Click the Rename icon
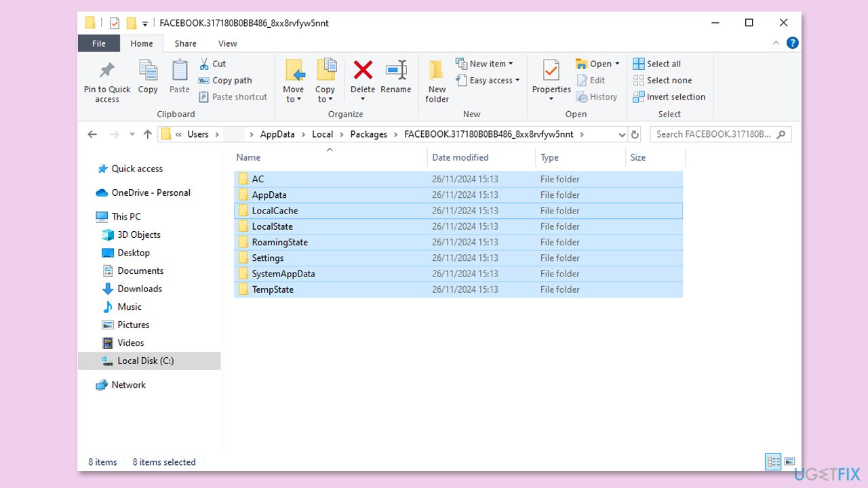This screenshot has height=488, width=868. 396,70
